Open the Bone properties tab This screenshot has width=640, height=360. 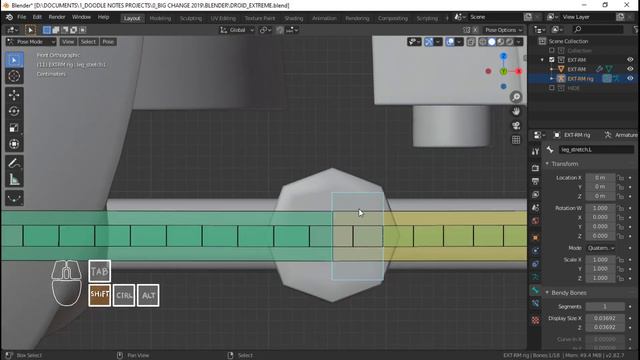535,290
